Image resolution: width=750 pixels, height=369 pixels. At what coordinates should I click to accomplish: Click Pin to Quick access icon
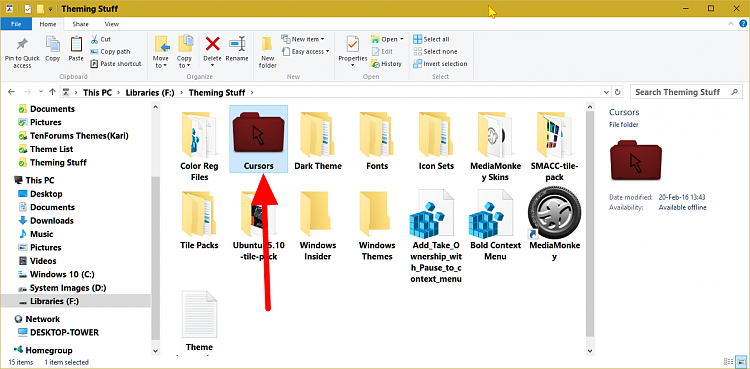[22, 45]
